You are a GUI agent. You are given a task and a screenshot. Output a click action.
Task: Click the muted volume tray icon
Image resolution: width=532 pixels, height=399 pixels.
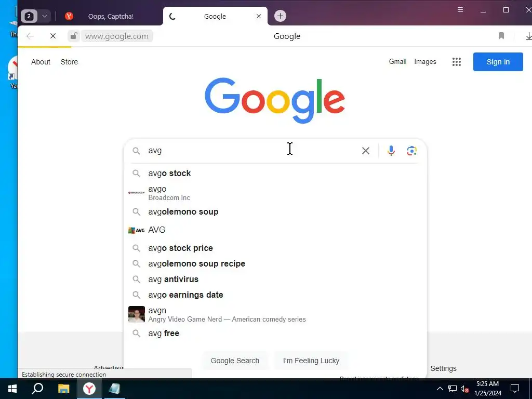point(464,389)
